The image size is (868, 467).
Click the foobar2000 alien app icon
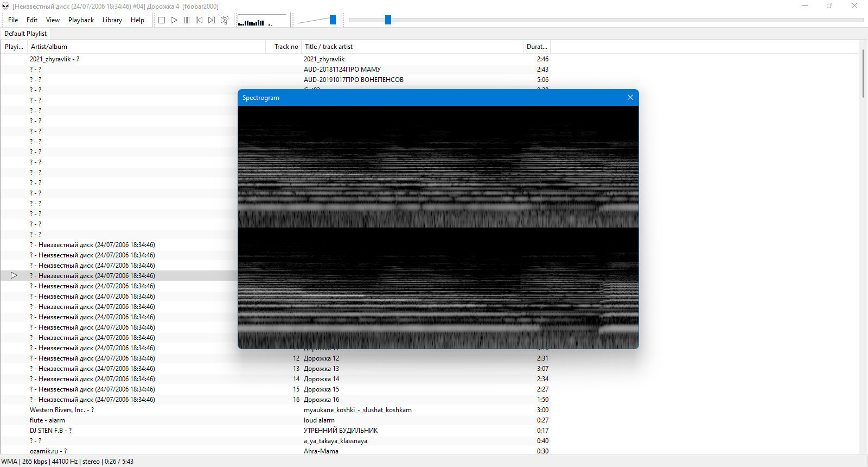tap(5, 6)
